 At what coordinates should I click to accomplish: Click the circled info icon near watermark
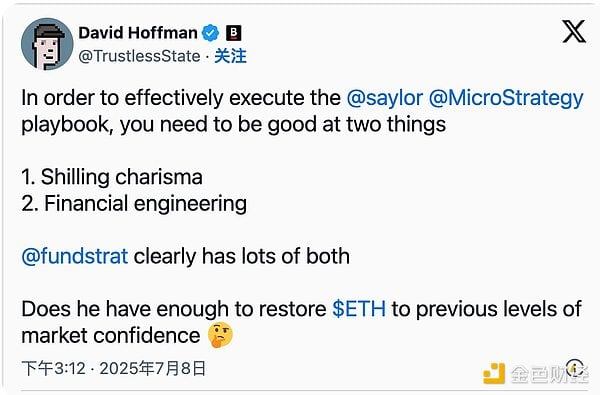pyautogui.click(x=574, y=369)
